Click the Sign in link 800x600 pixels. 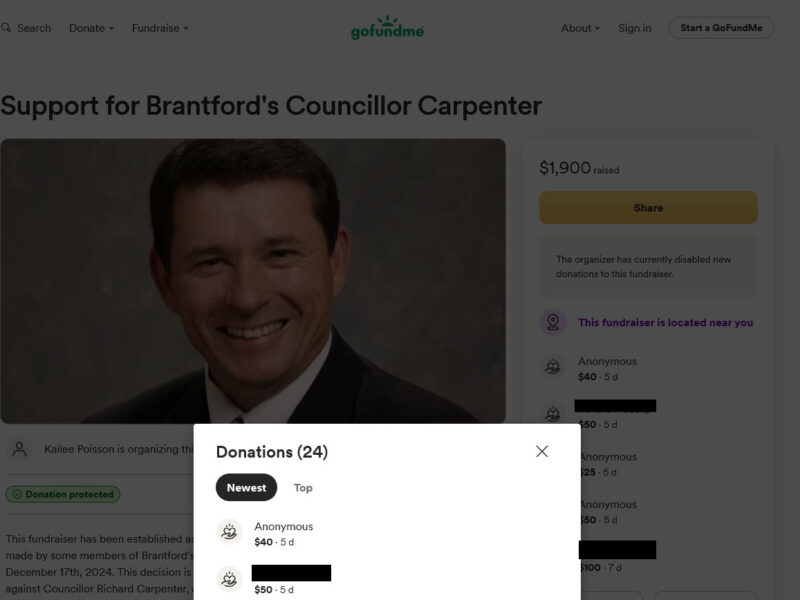point(635,28)
